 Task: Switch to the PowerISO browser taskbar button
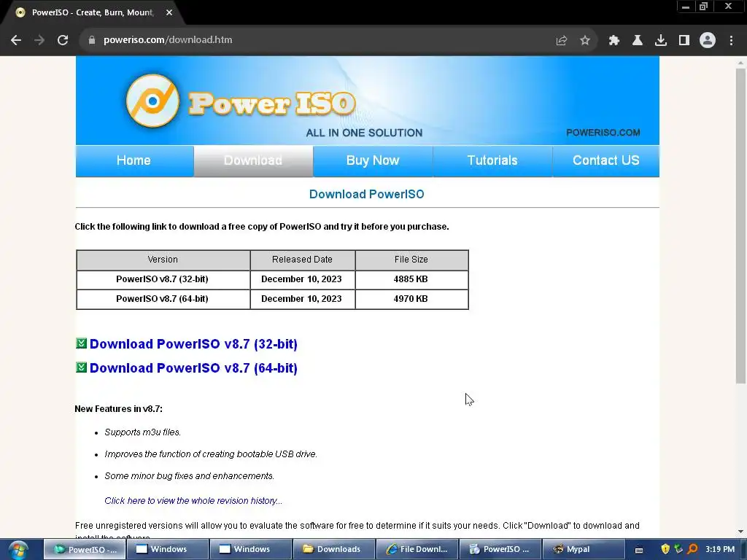(85, 550)
